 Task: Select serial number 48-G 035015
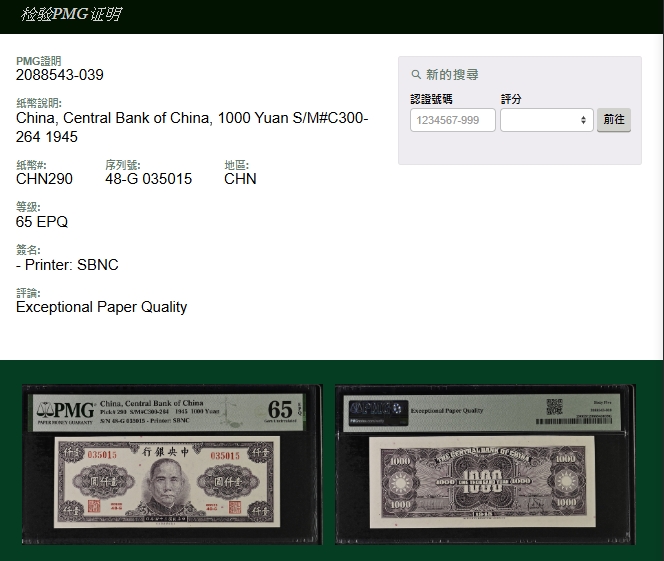[x=149, y=179]
